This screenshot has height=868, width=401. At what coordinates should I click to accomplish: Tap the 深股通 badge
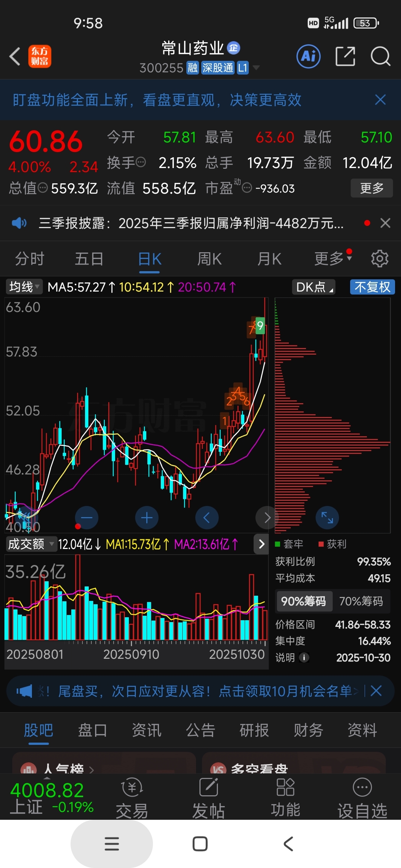click(218, 68)
